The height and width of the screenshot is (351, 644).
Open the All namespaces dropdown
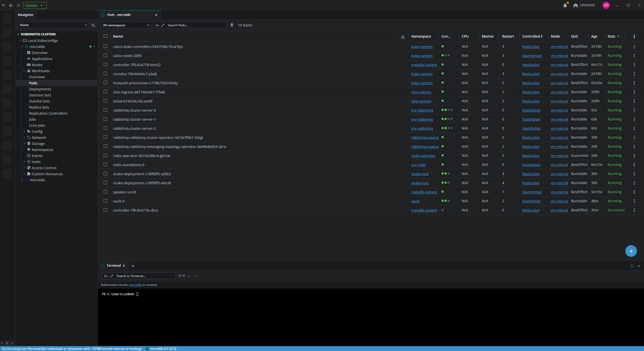point(126,25)
